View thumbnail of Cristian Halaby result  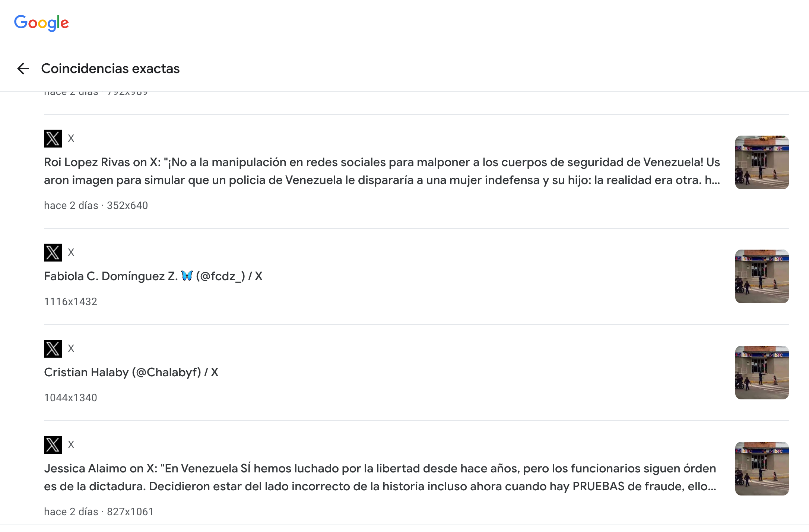point(762,373)
